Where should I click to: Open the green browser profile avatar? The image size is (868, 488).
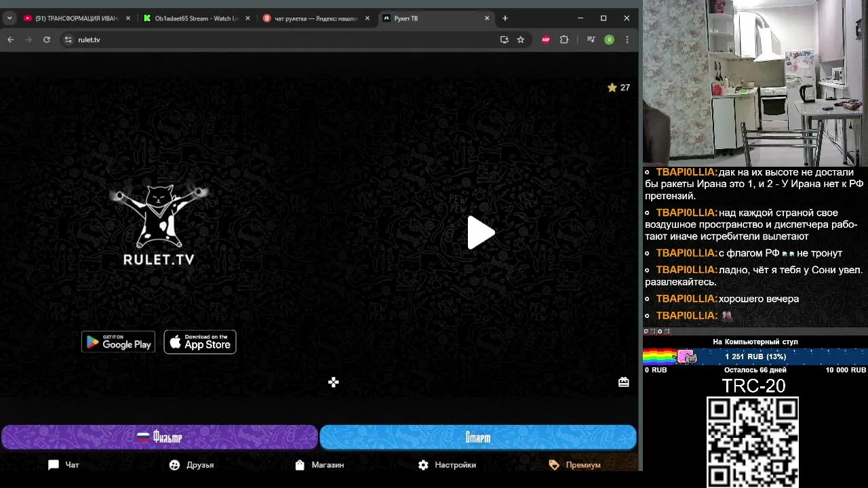pos(610,40)
